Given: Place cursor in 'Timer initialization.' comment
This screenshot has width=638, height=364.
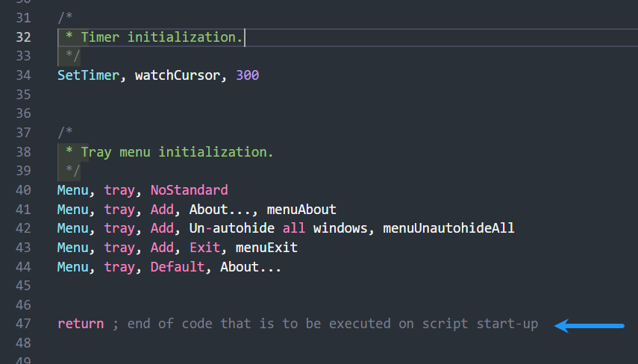Looking at the screenshot, I should pyautogui.click(x=161, y=37).
